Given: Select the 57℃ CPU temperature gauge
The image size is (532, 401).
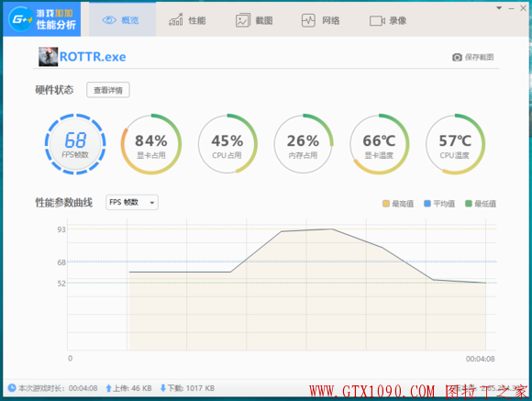Looking at the screenshot, I should (455, 144).
